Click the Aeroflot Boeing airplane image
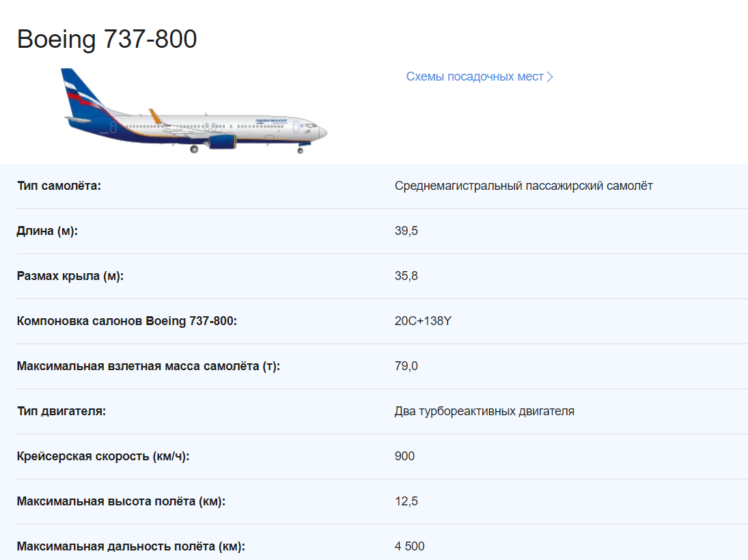This screenshot has height=560, width=748. tap(193, 111)
